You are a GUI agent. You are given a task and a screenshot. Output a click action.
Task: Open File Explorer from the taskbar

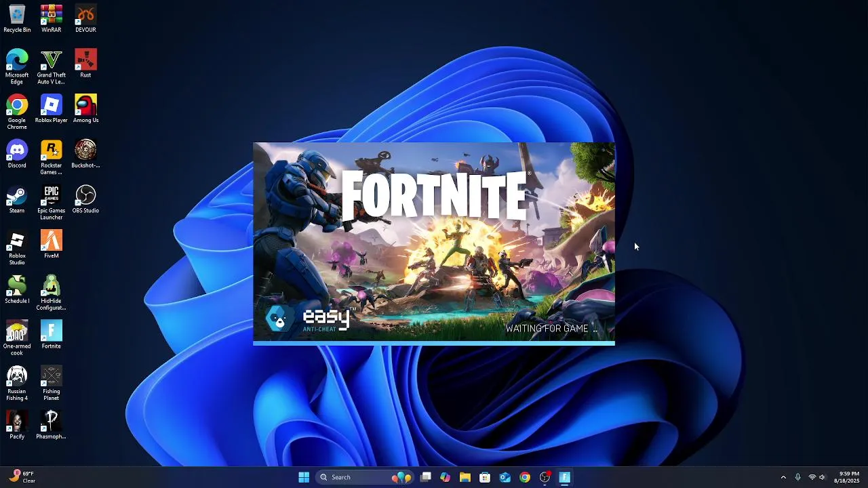[x=465, y=477]
